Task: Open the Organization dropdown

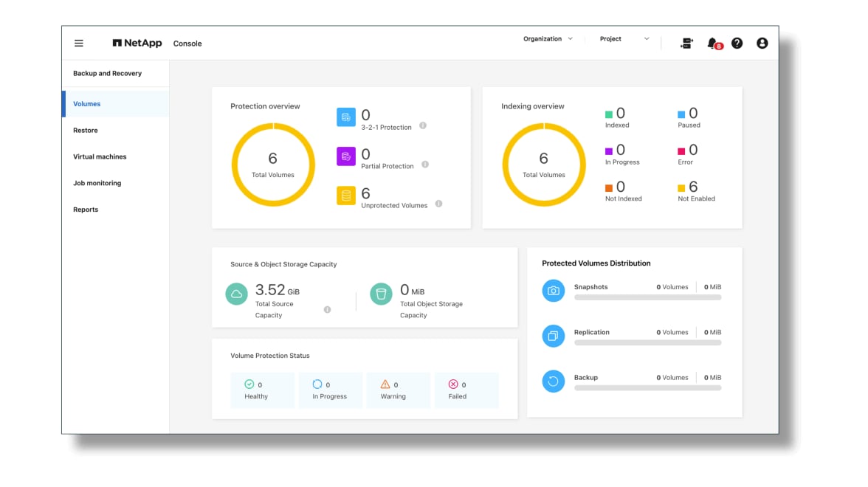Action: point(548,38)
